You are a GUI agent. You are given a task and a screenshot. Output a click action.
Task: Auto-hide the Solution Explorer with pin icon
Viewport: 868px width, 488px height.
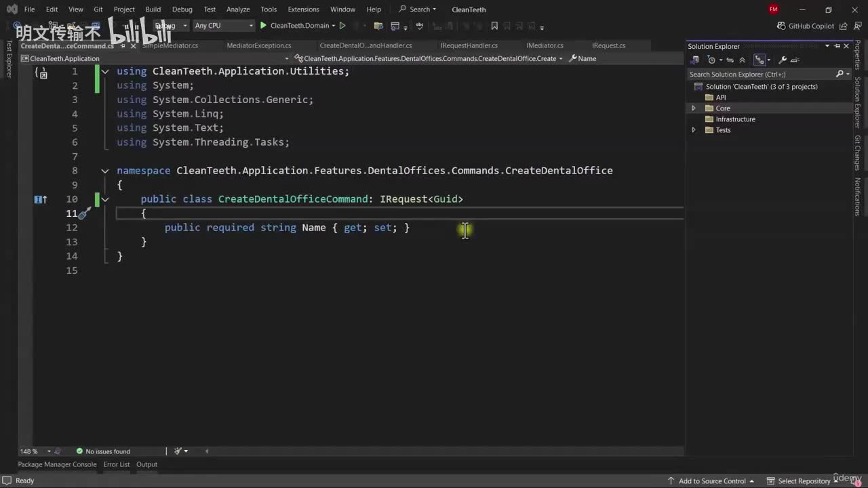[837, 46]
